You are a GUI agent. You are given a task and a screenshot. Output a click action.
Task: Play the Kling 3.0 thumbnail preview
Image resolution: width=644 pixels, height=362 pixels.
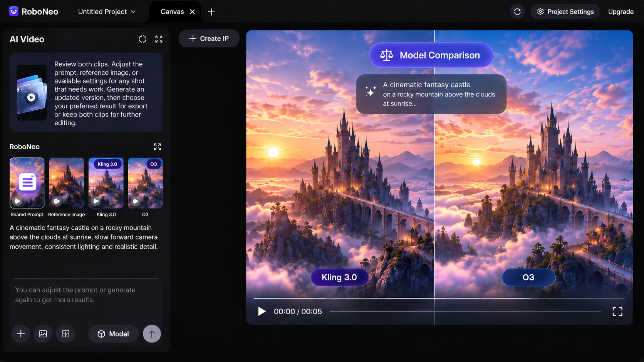tap(96, 201)
